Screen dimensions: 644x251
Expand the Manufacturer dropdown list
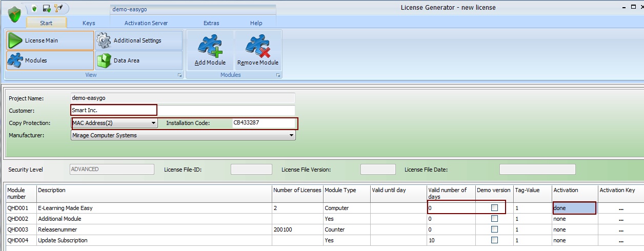tap(291, 136)
